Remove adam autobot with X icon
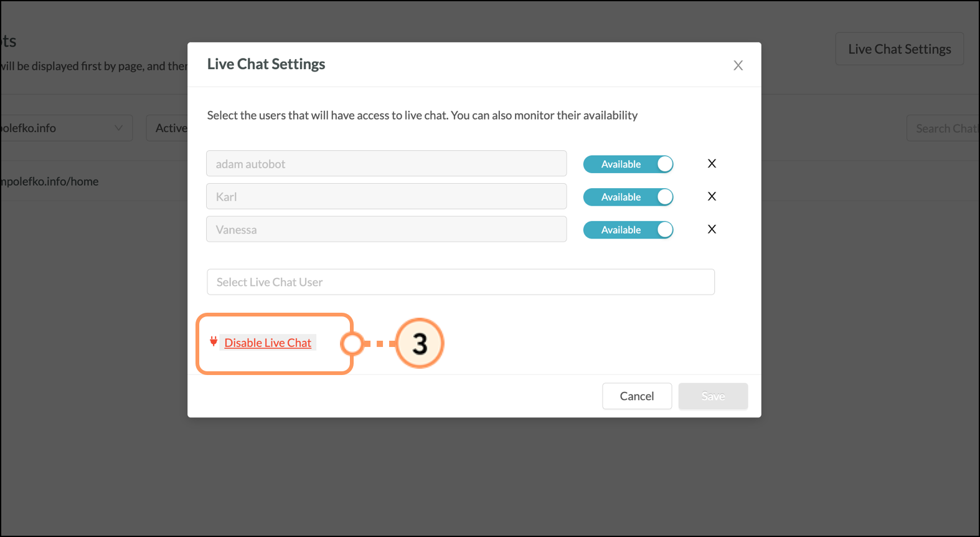Image resolution: width=980 pixels, height=537 pixels. coord(712,164)
